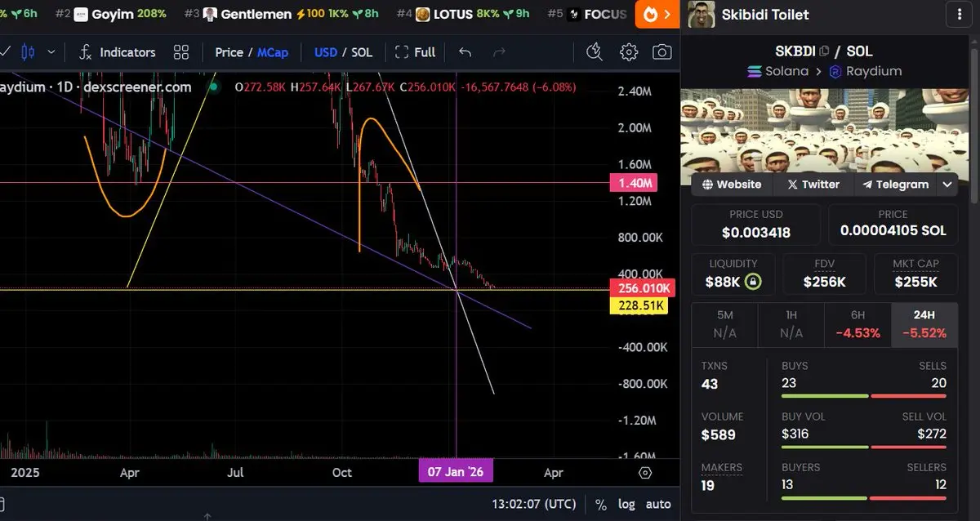Open the token Telegram link

click(895, 185)
